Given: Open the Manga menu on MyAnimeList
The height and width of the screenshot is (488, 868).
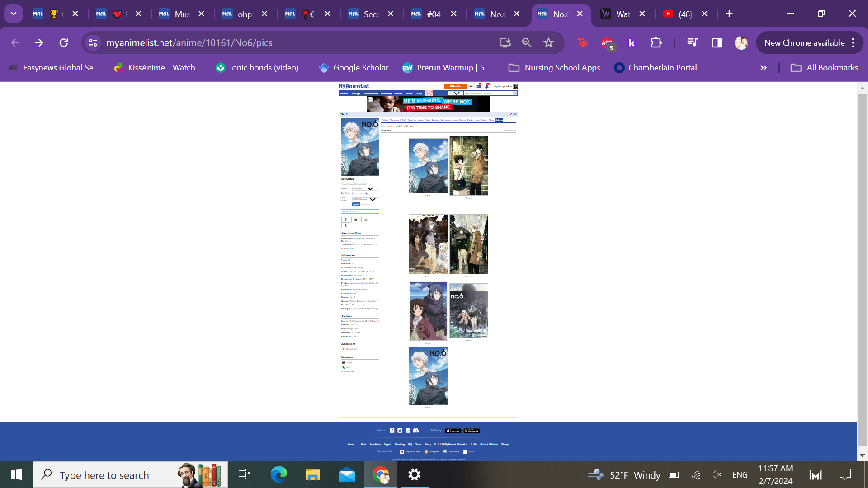Looking at the screenshot, I should (356, 94).
